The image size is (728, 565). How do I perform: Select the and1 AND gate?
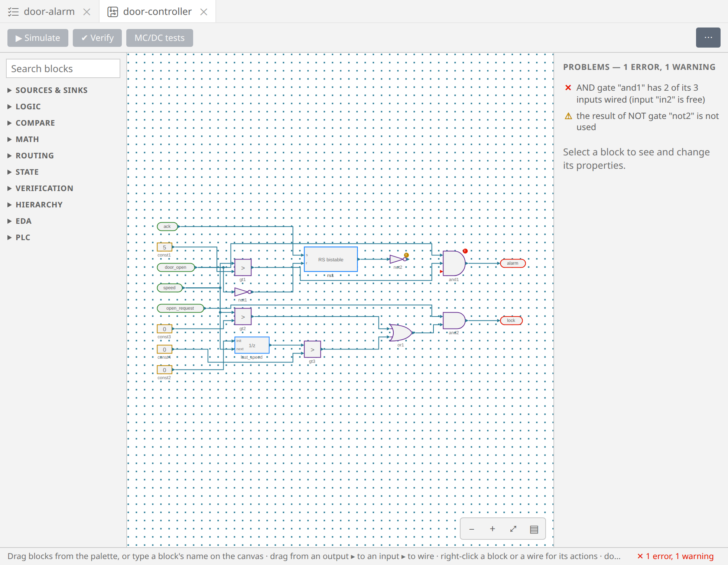(454, 263)
